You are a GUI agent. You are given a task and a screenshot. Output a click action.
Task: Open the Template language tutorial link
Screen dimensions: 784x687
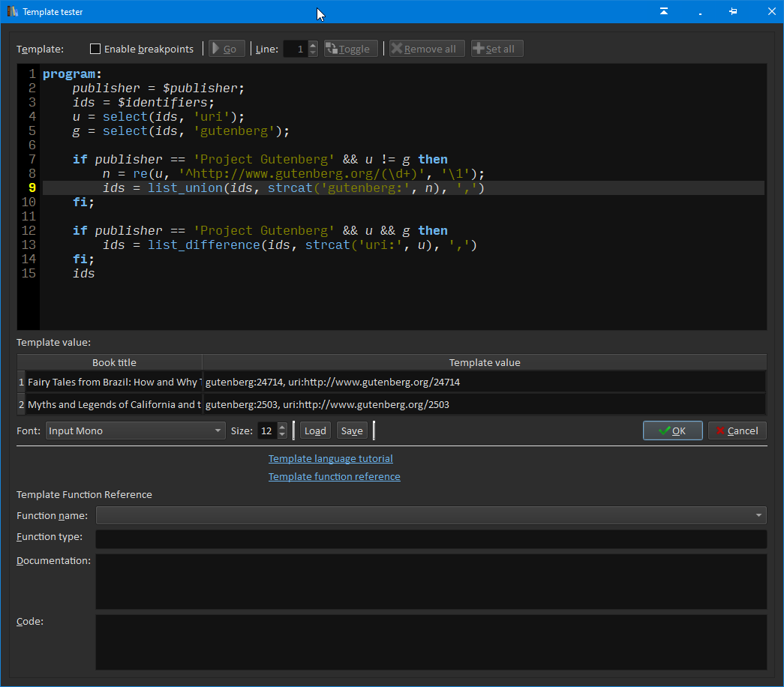click(330, 458)
